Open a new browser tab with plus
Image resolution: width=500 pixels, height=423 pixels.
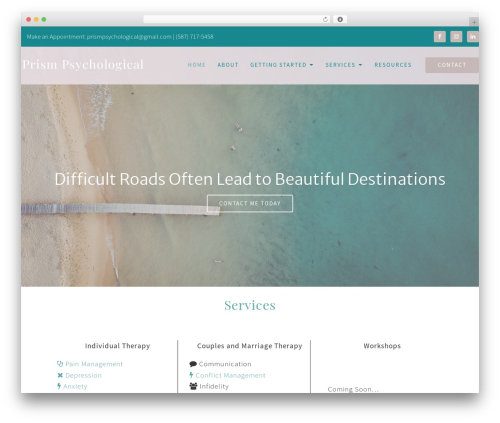coord(474,22)
